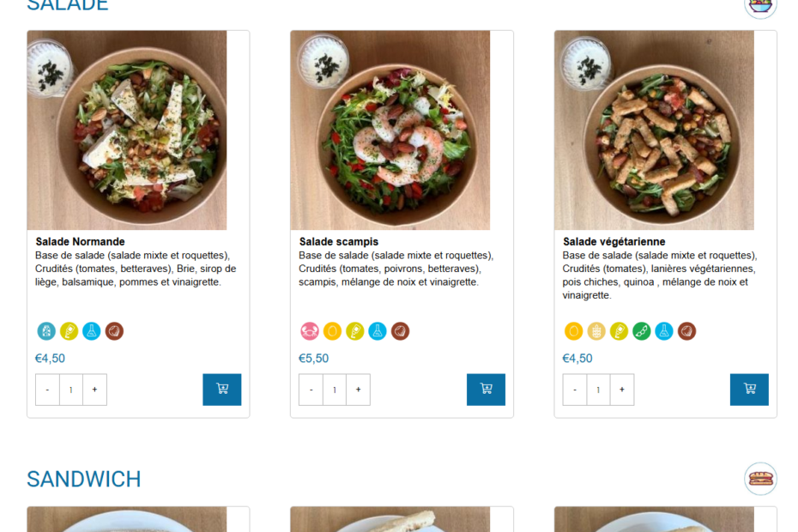Click the Salade category bowl icon
798x532 pixels.
click(x=760, y=5)
